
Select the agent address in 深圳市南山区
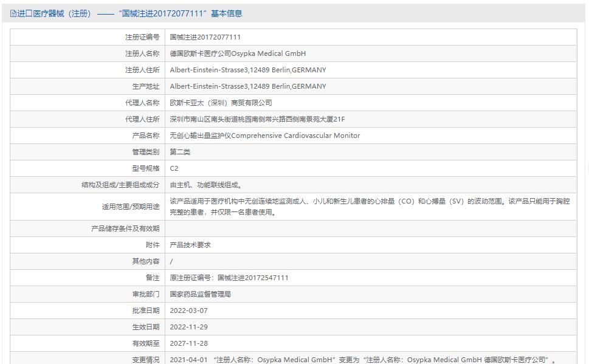pos(257,119)
